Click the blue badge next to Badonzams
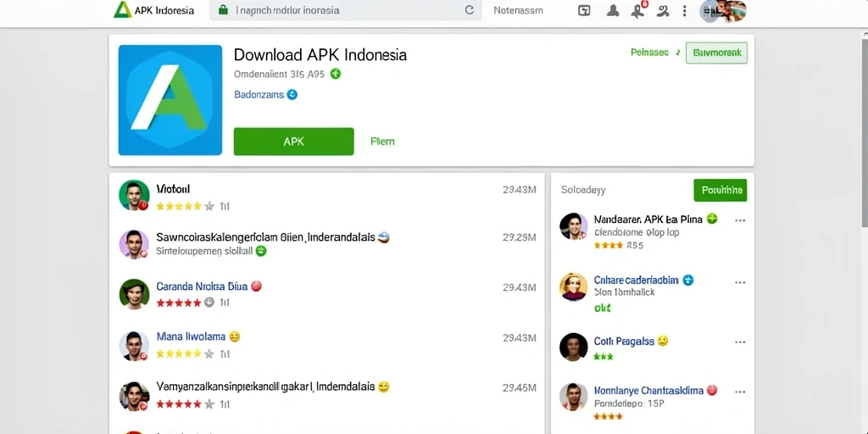 tap(292, 95)
